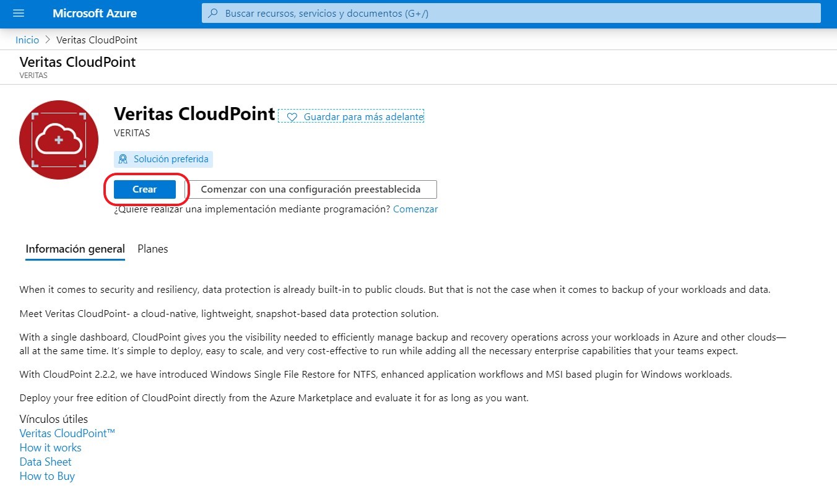Click the search magnifier icon
Image resolution: width=837 pixels, height=504 pixels.
(213, 13)
